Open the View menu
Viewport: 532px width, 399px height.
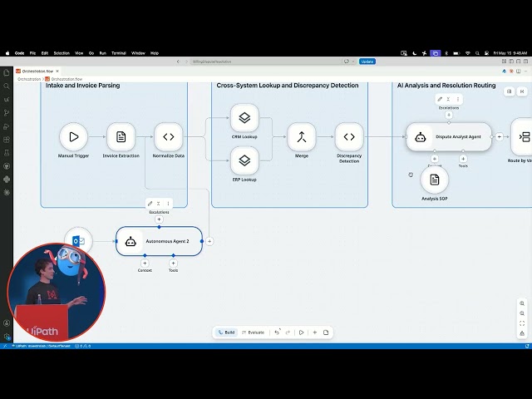79,53
